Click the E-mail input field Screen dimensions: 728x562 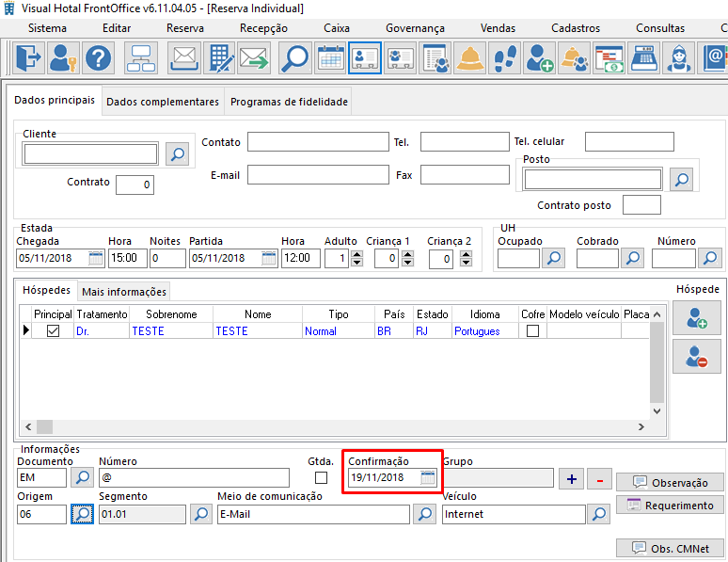click(318, 175)
